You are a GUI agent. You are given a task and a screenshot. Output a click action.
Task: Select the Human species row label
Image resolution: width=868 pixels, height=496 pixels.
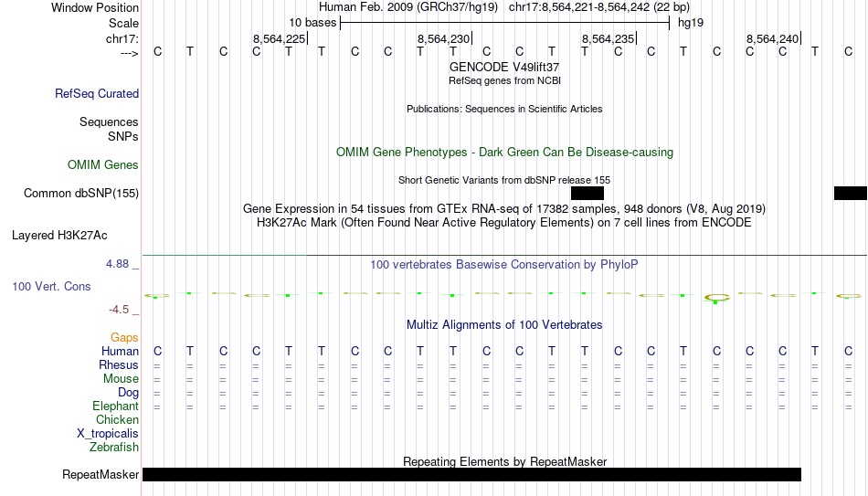tap(120, 352)
